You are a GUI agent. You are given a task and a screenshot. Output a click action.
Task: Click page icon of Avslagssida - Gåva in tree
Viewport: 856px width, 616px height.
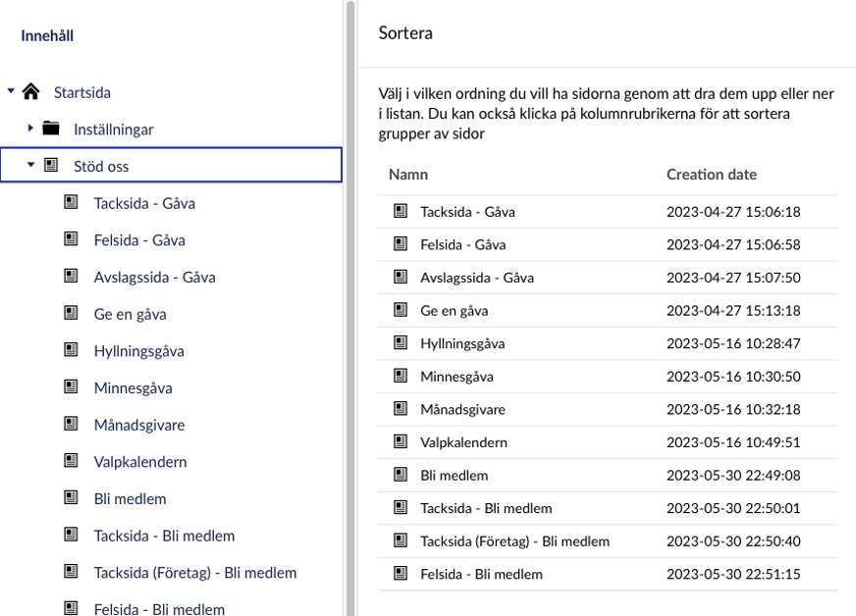[x=71, y=276]
